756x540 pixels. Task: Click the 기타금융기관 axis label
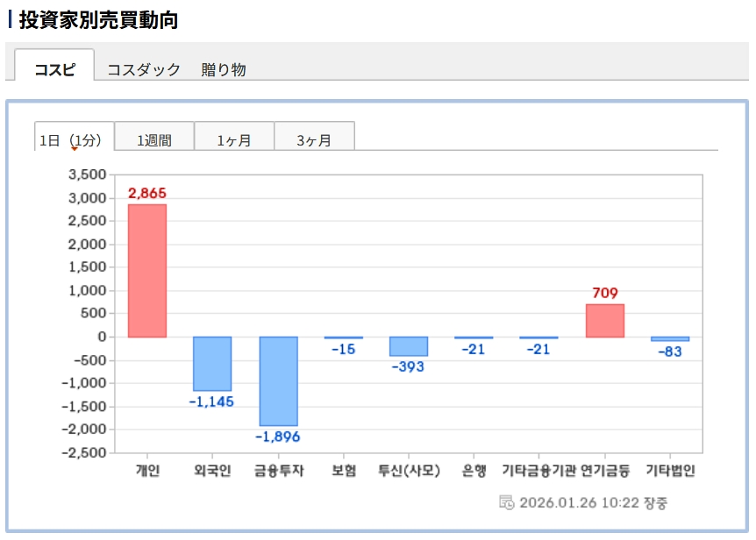click(x=538, y=471)
